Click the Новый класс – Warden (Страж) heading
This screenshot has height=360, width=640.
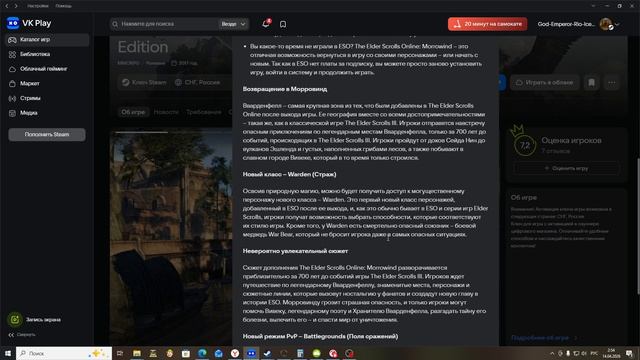click(289, 174)
